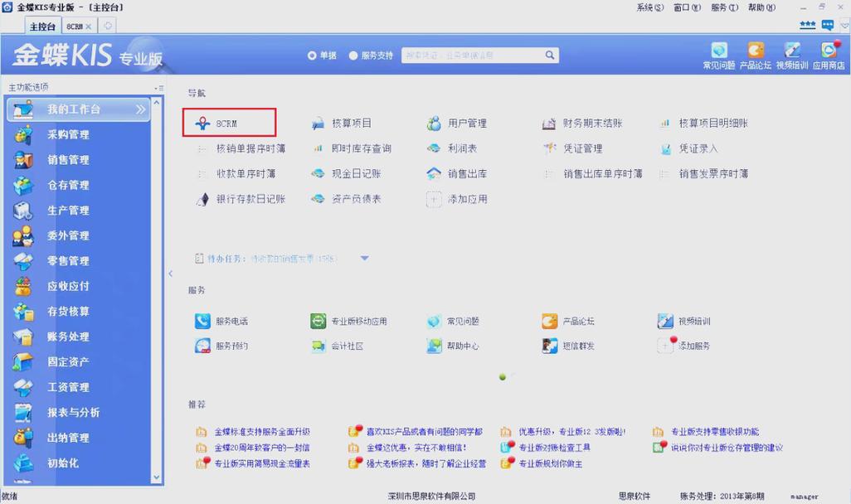Open the 服务(I) menu

click(725, 7)
